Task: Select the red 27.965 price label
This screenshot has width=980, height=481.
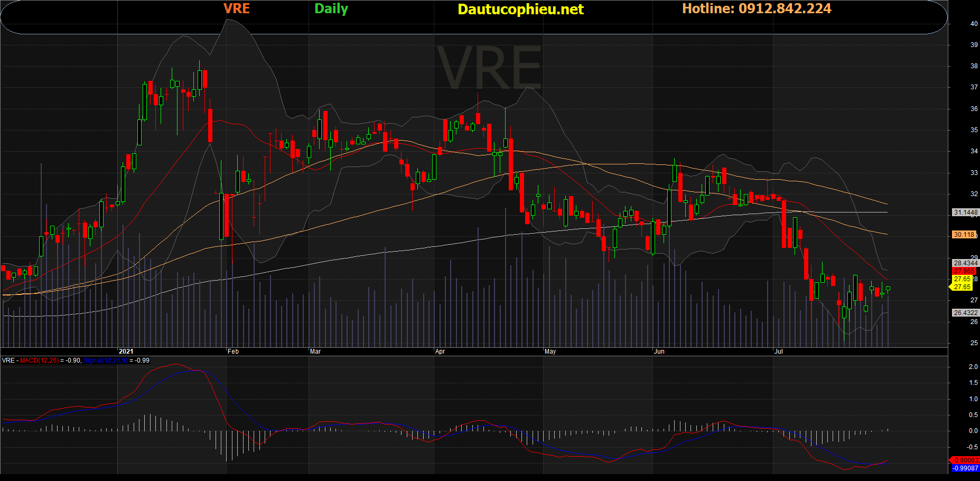Action: pyautogui.click(x=964, y=271)
